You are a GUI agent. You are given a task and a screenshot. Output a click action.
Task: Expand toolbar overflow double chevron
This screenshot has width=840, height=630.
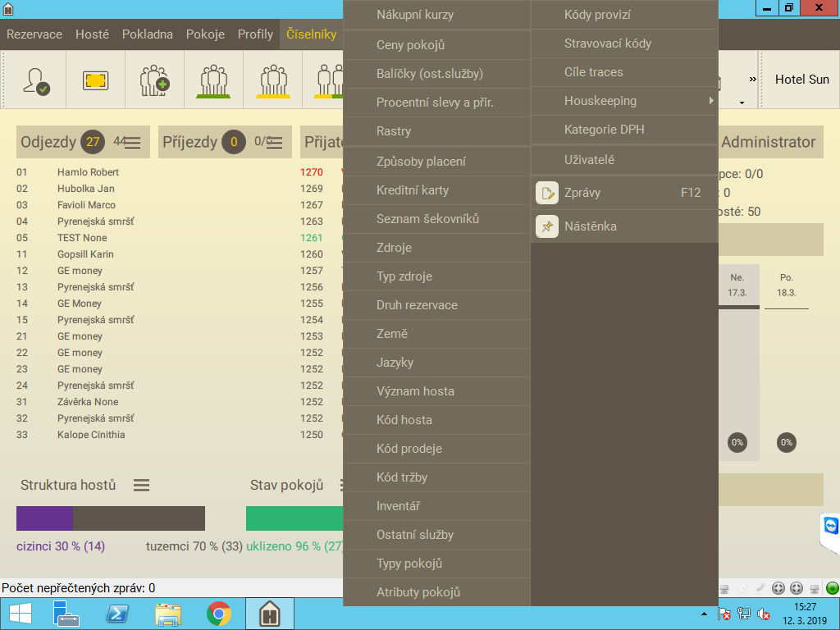[752, 80]
